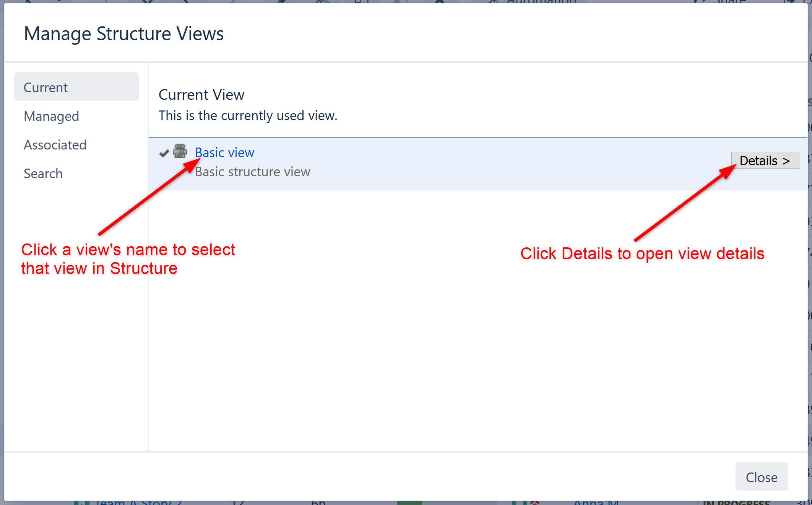Image resolution: width=812 pixels, height=505 pixels.
Task: Click the Basic structure view description text
Action: click(x=253, y=172)
